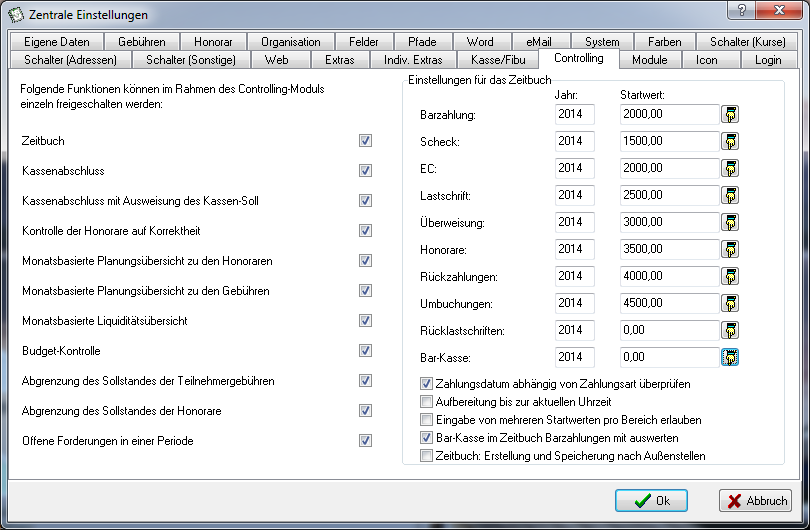Open the Schalter (Adressen) tab
Viewport: 810px width, 530px height.
tap(70, 60)
